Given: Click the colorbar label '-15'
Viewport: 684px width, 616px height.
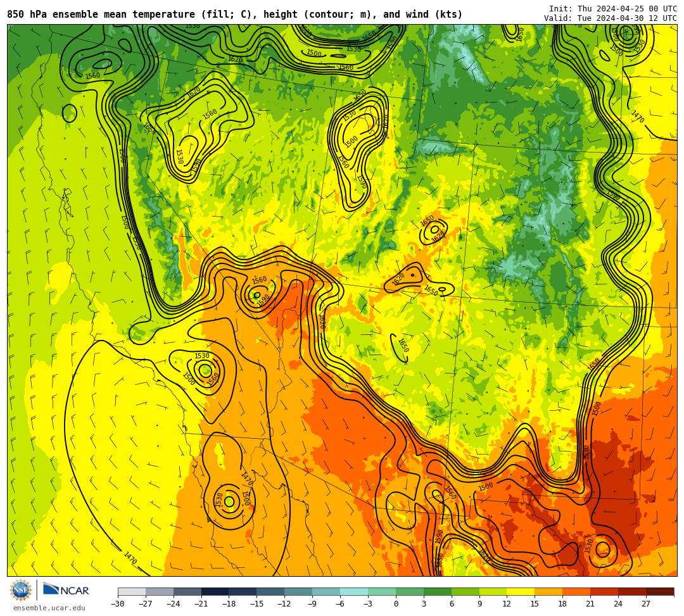Looking at the screenshot, I should tap(257, 604).
